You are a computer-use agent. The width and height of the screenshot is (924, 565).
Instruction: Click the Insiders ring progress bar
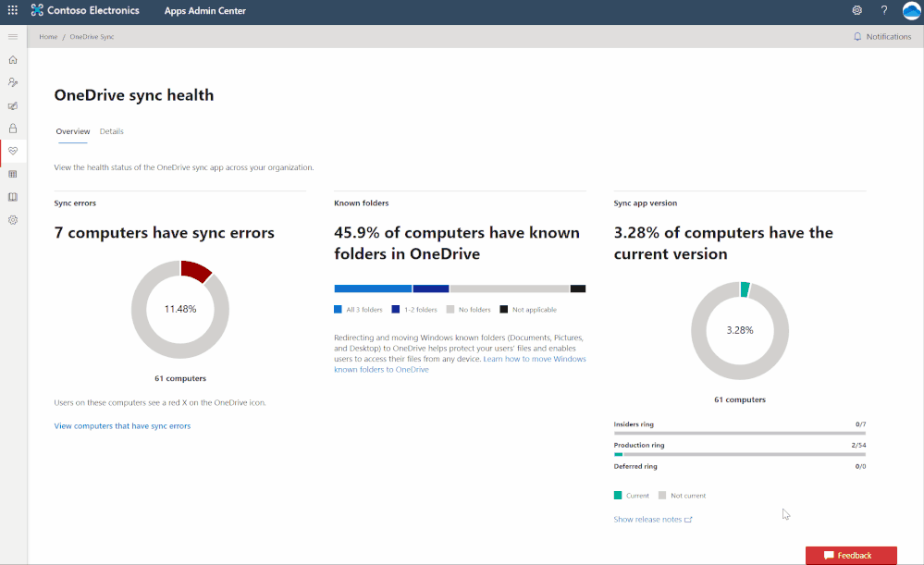(740, 433)
